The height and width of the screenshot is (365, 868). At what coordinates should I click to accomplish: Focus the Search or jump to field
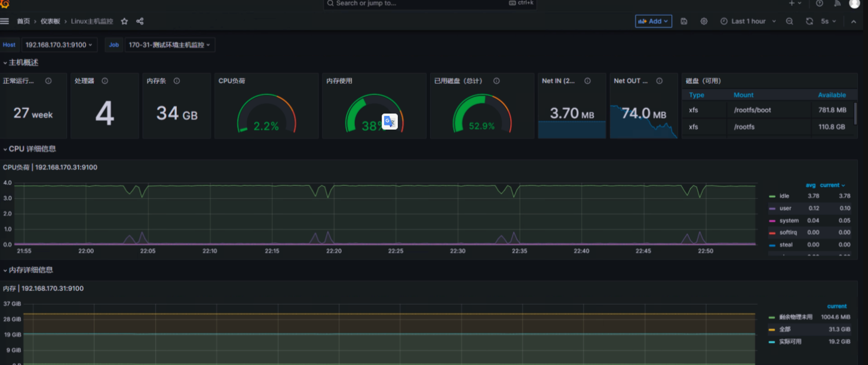(x=429, y=4)
